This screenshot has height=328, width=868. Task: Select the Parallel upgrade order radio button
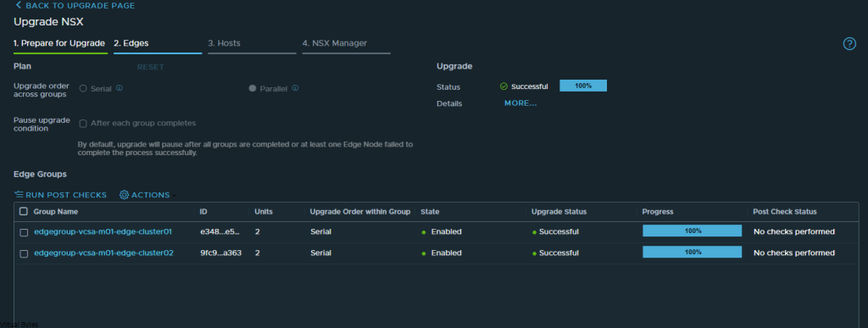point(253,88)
